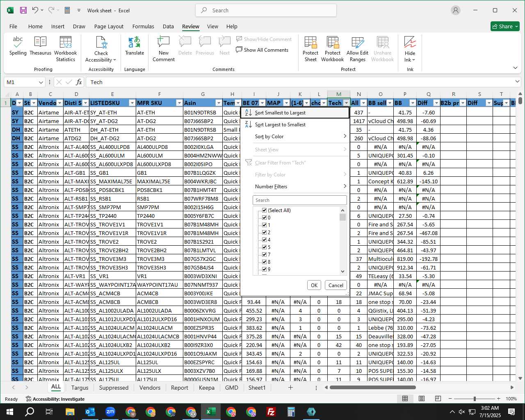Click Show All Comments
Image resolution: width=525 pixels, height=420 pixels.
pyautogui.click(x=262, y=50)
